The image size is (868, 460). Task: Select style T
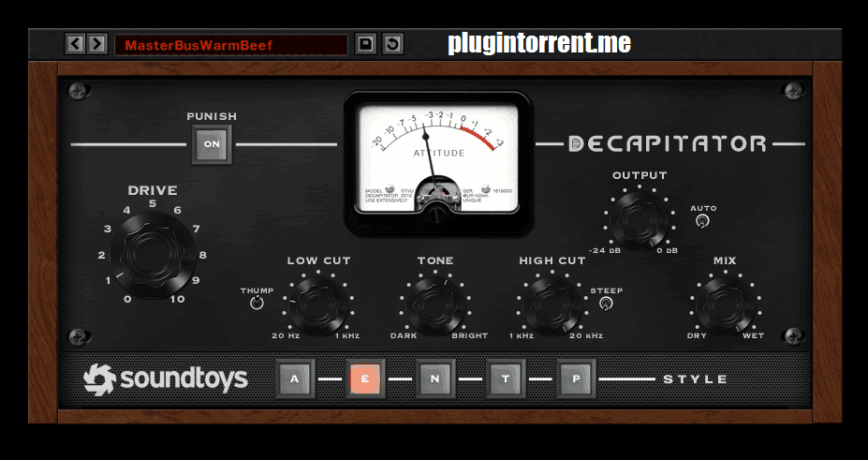click(506, 378)
